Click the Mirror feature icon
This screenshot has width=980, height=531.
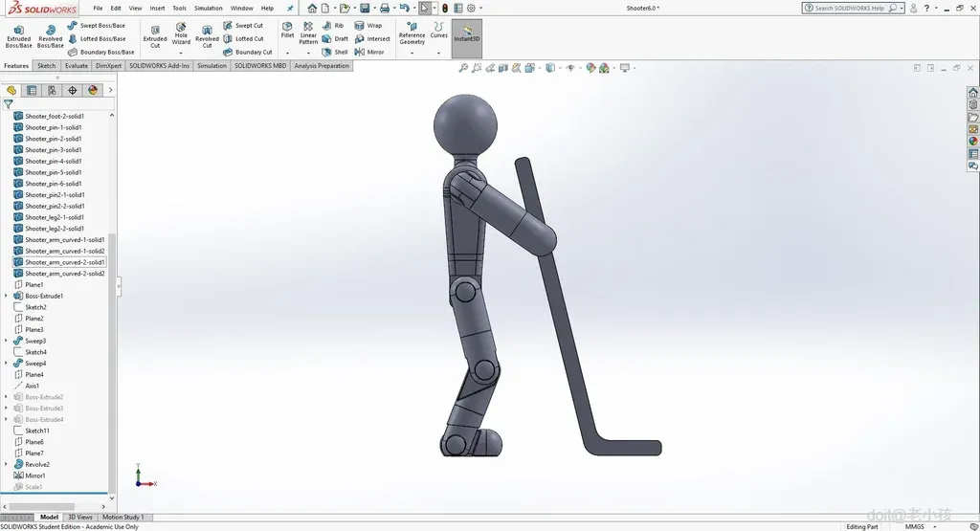tap(360, 52)
